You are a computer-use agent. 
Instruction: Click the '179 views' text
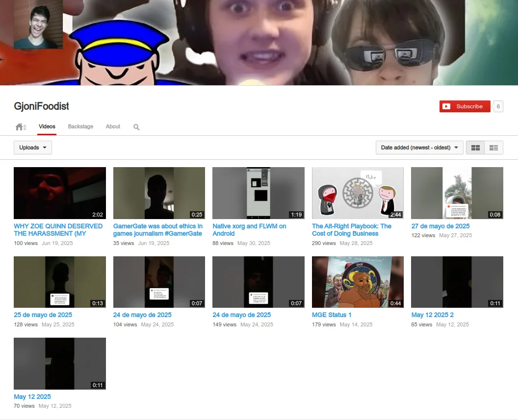click(x=324, y=324)
